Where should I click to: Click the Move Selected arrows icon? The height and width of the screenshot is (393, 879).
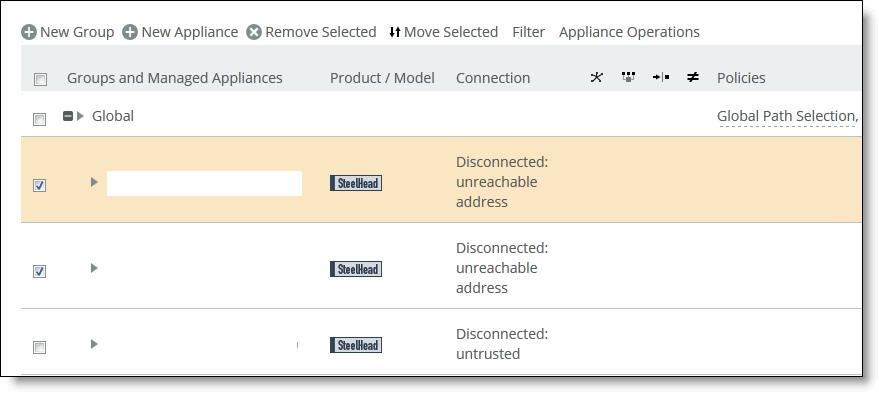pyautogui.click(x=395, y=33)
